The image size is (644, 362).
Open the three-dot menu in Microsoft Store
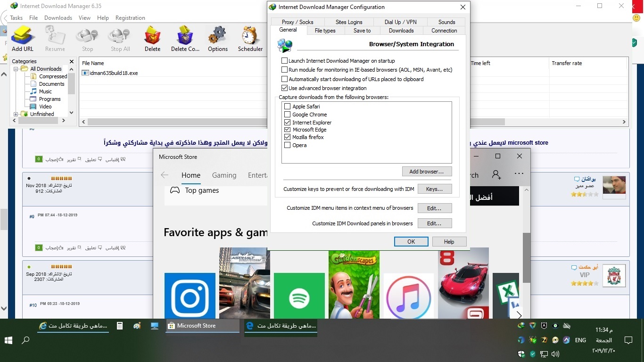(x=519, y=174)
